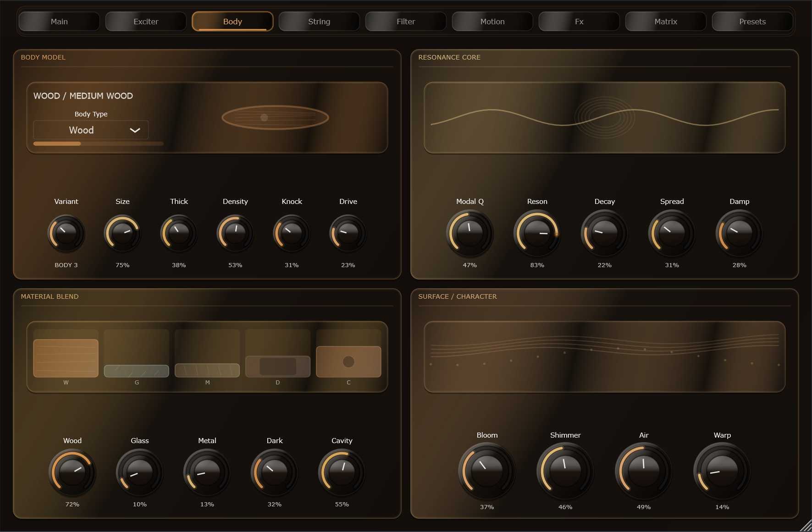Click the Density knob
Image resolution: width=812 pixels, height=532 pixels.
point(235,233)
